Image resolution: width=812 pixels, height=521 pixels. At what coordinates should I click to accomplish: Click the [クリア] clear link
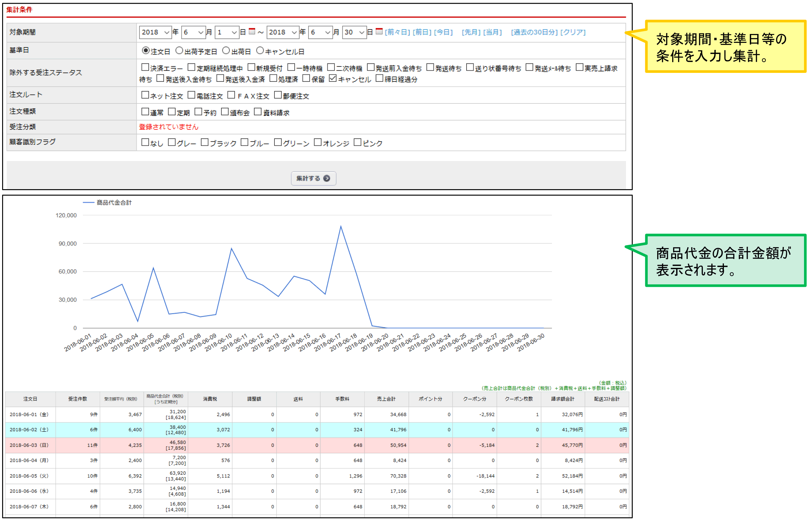(573, 32)
